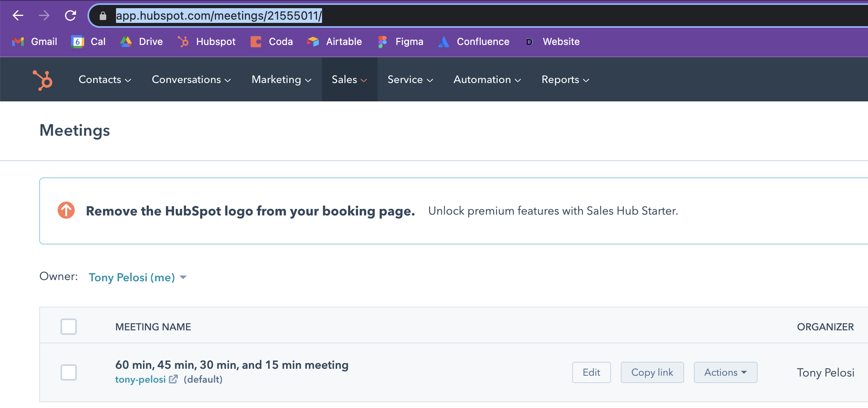Image resolution: width=868 pixels, height=408 pixels.
Task: Open the tony-pelosi meeting link
Action: click(x=141, y=379)
